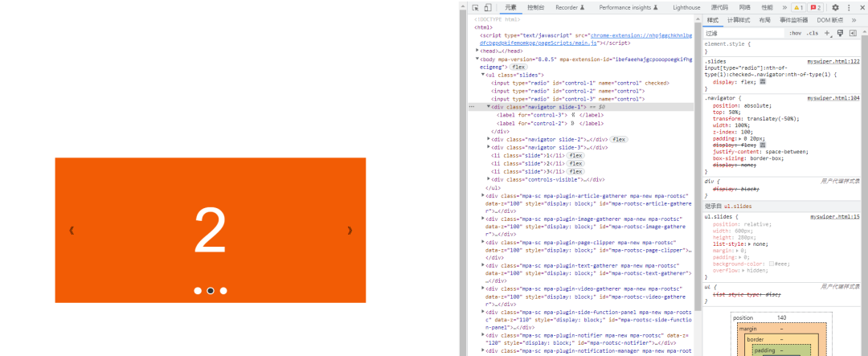The image size is (868, 356).
Task: Select the second slide indicator dot
Action: coord(211,291)
